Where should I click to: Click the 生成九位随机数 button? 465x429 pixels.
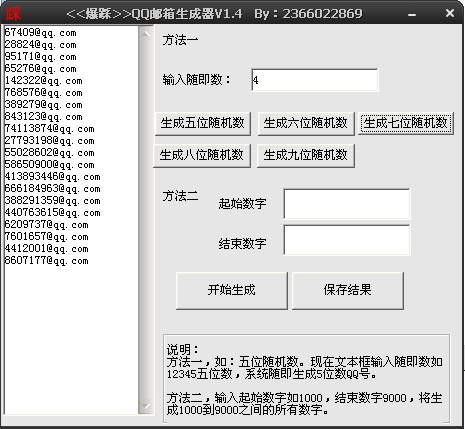coord(306,155)
